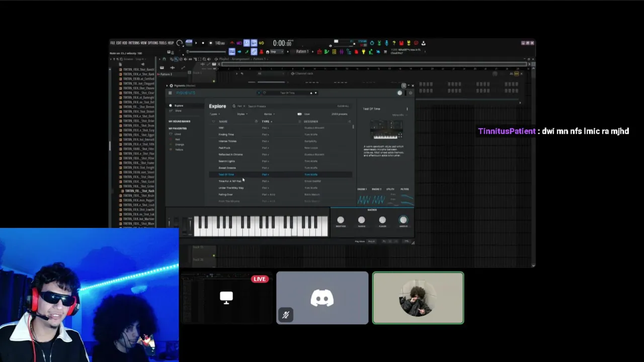Click the three-dot options icon beside Test Of Time
Screen dimensions: 644x362
407,109
